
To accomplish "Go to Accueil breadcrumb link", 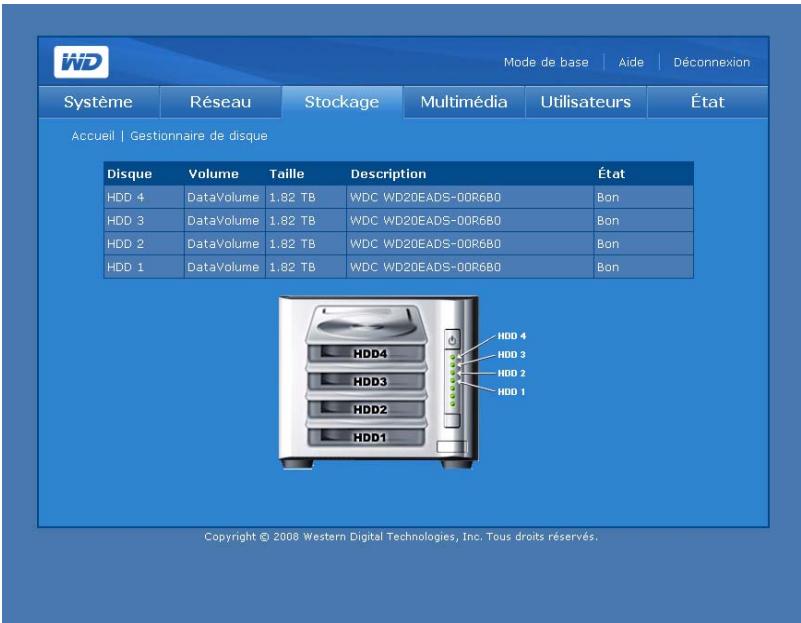I will 93,136.
